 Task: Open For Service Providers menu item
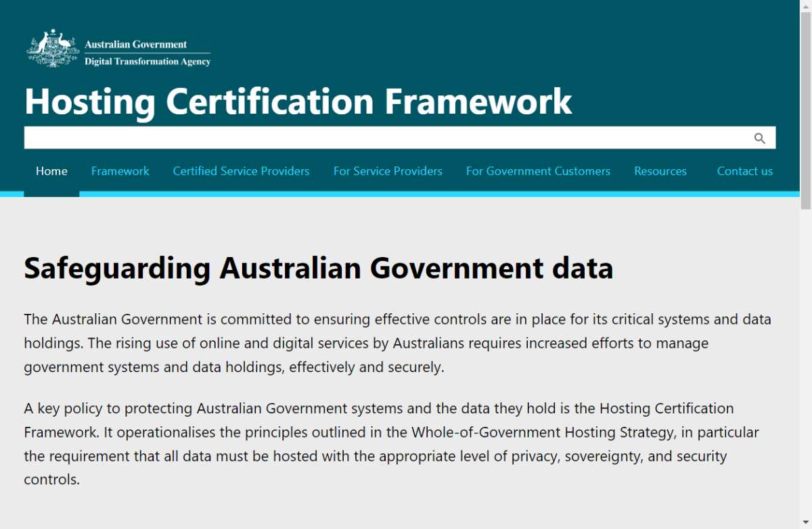point(388,171)
